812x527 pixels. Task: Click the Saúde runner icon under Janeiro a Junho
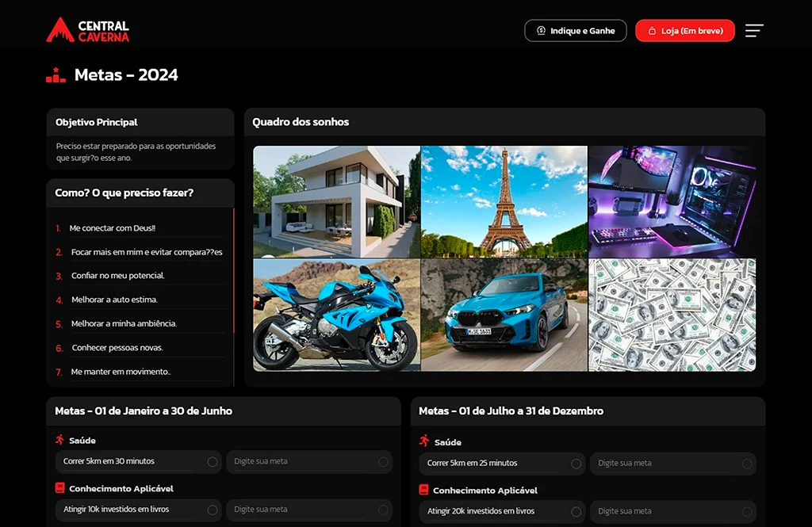click(60, 440)
